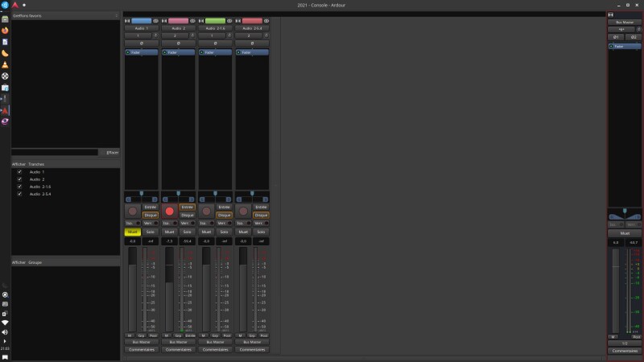This screenshot has height=362, width=644.
Task: Launch VLC from the left dock
Action: click(x=5, y=64)
